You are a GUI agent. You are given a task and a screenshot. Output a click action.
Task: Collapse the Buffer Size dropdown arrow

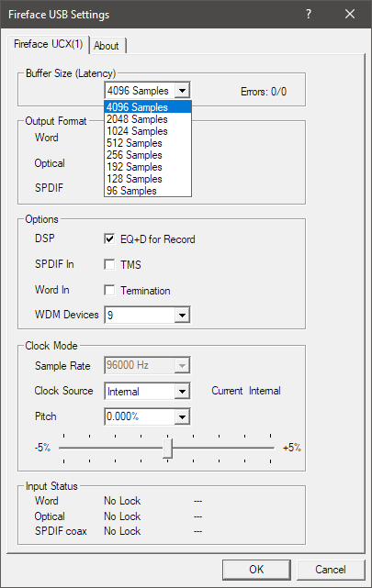coord(182,91)
